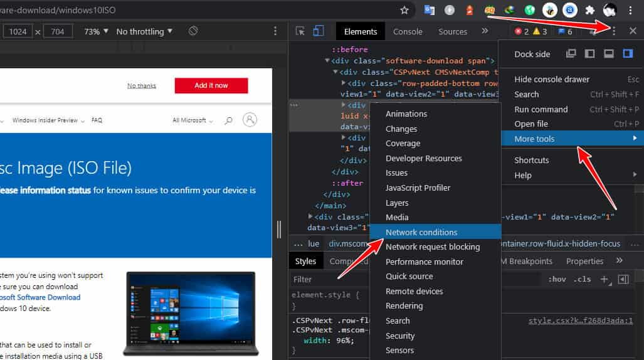Select the div.mscom breadcrumb item
This screenshot has height=360, width=644.
pos(348,244)
